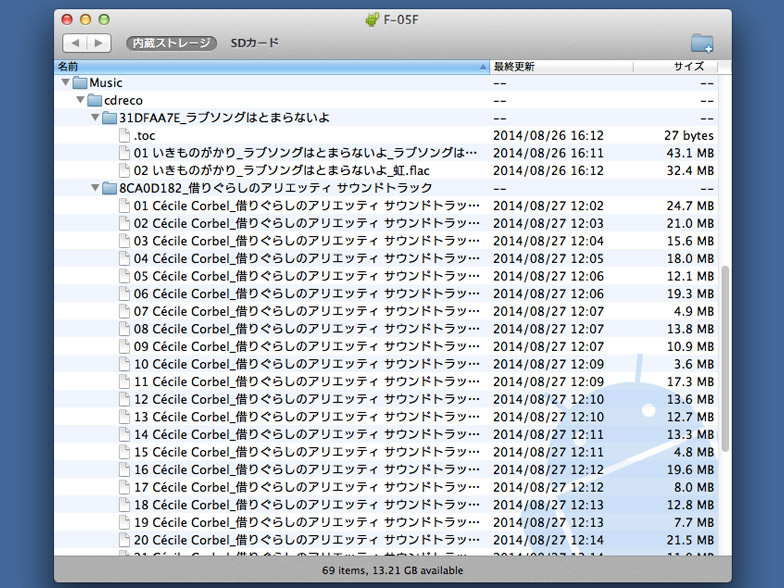Click the Android icon in title bar
The image size is (784, 588).
[x=372, y=20]
